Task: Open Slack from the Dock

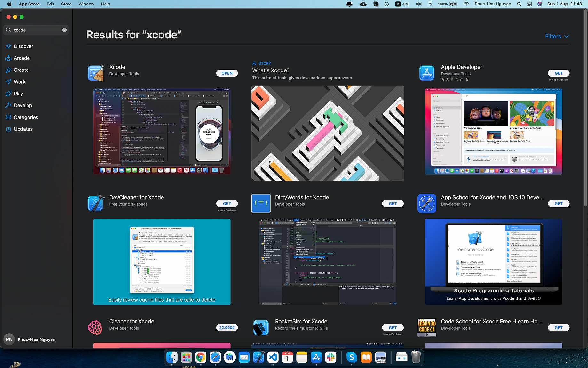Action: pyautogui.click(x=331, y=357)
